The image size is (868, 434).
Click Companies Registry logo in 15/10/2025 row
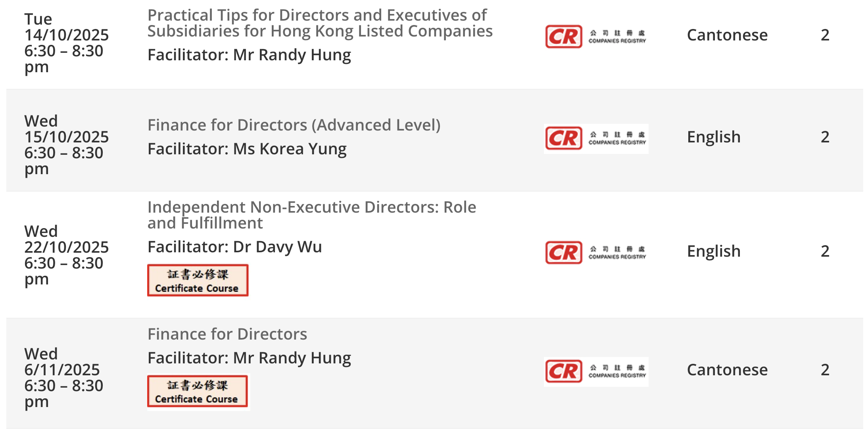tap(596, 138)
